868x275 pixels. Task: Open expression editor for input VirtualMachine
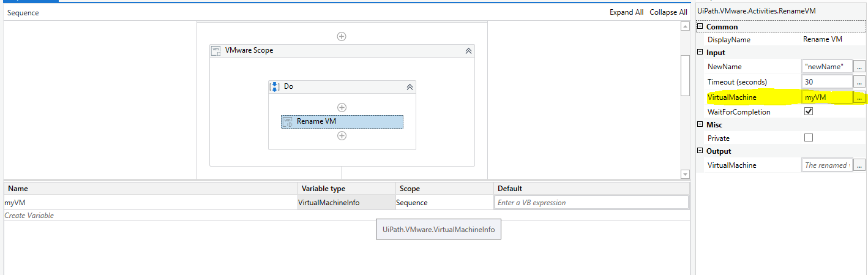859,97
